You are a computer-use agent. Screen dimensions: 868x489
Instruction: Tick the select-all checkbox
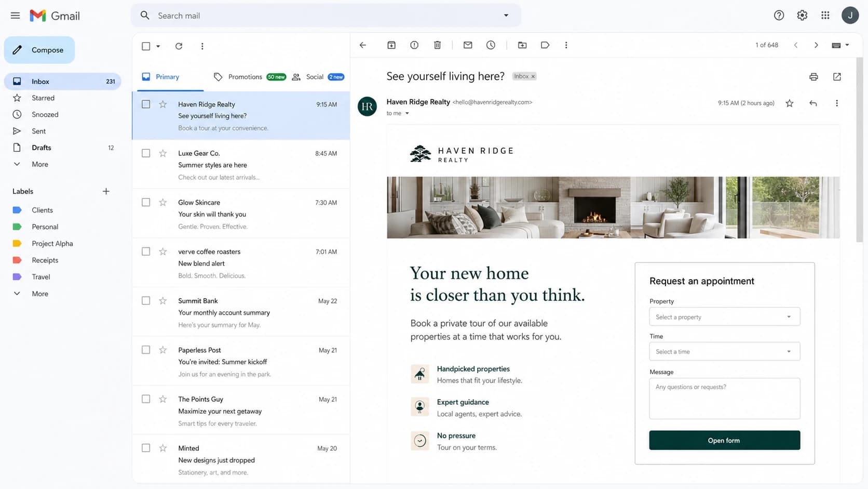[146, 46]
